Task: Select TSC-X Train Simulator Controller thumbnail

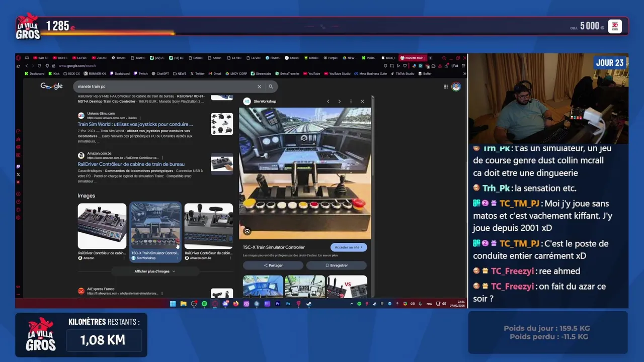Action: point(155,226)
